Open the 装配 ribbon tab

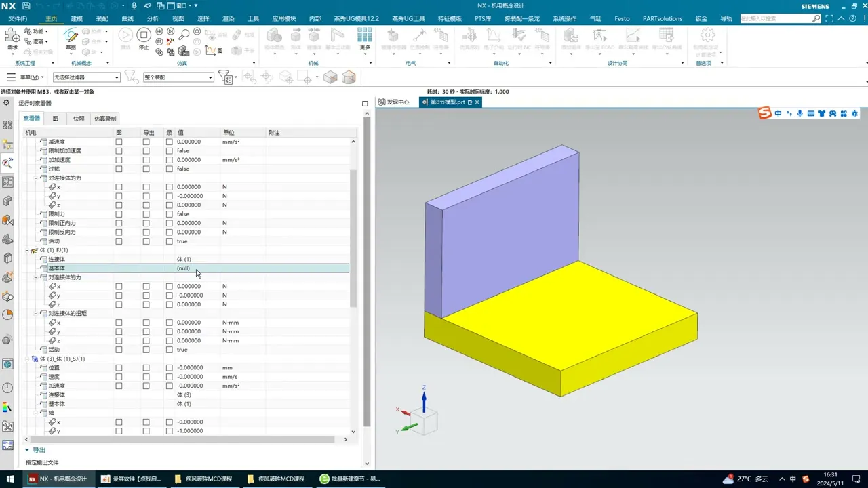click(102, 19)
